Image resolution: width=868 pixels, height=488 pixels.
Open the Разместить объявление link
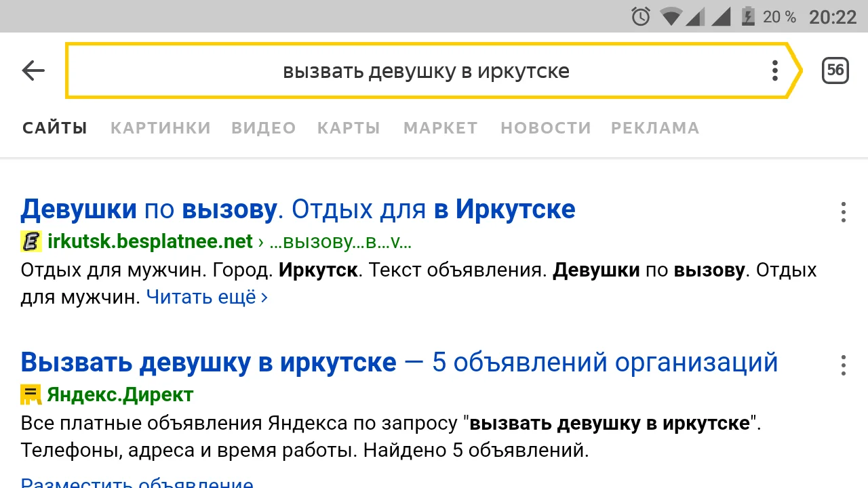(136, 483)
